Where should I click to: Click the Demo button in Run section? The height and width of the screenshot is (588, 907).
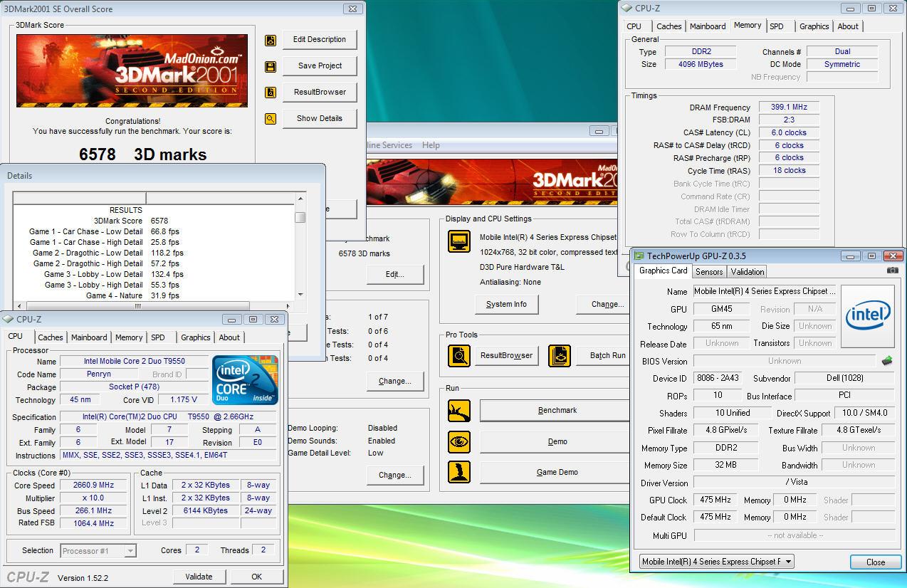[x=554, y=441]
